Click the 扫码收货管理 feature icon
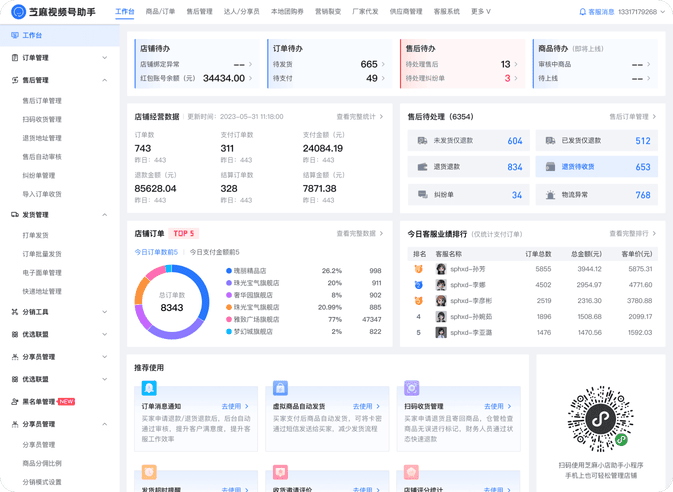 click(x=411, y=388)
